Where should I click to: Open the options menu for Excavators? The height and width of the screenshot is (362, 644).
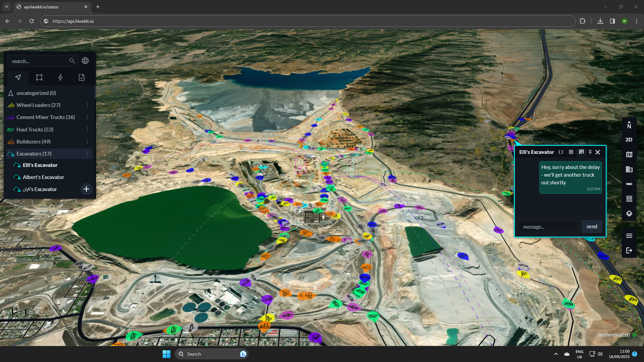87,154
